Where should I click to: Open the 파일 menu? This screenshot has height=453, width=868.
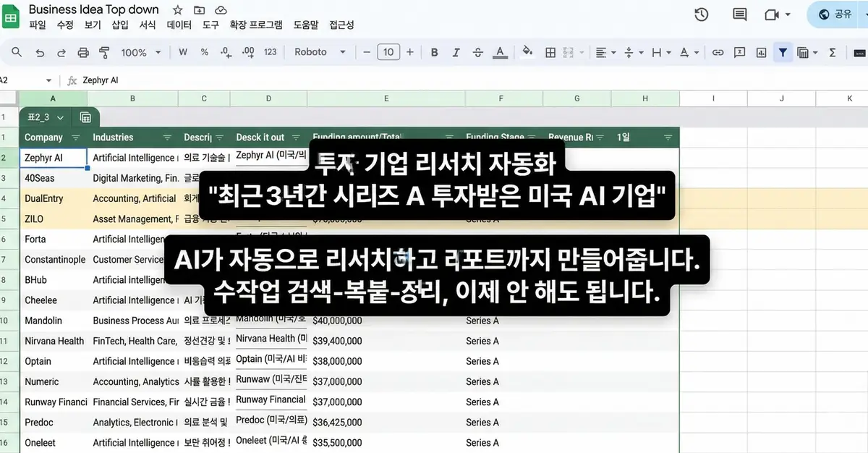(38, 25)
